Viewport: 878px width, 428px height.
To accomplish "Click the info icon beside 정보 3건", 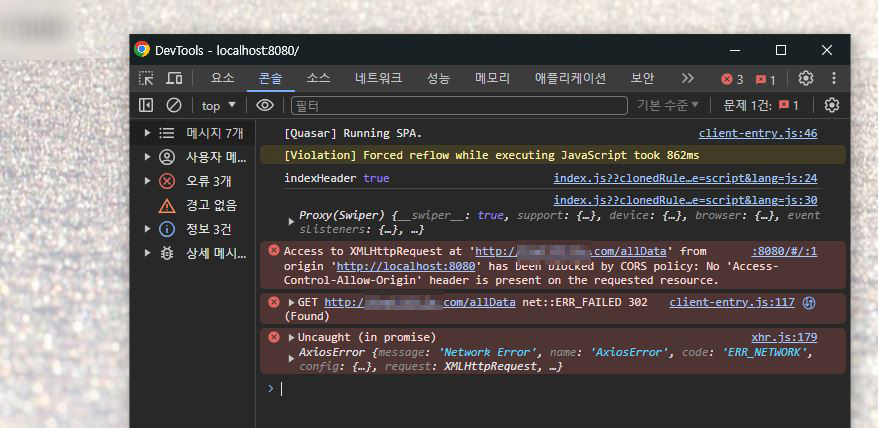I will tap(166, 229).
